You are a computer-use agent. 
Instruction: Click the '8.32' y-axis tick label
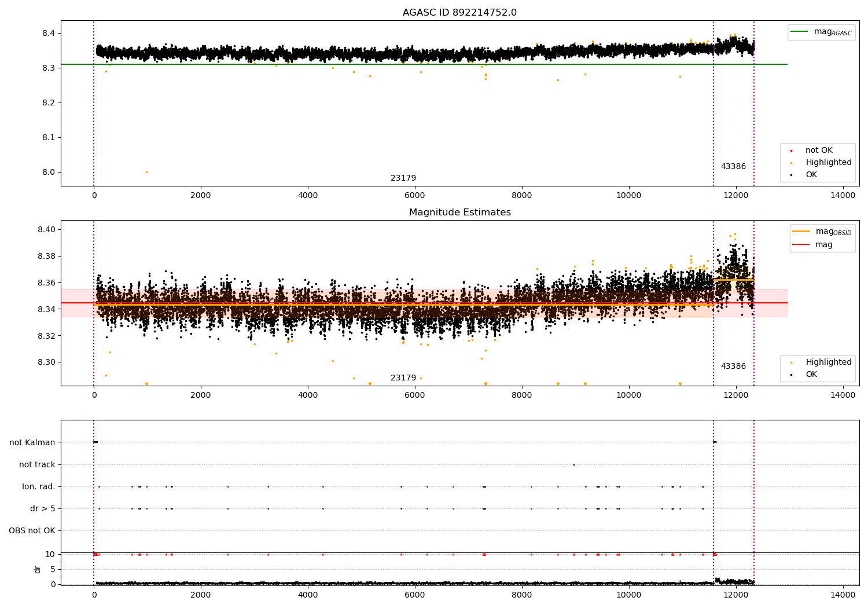46,336
